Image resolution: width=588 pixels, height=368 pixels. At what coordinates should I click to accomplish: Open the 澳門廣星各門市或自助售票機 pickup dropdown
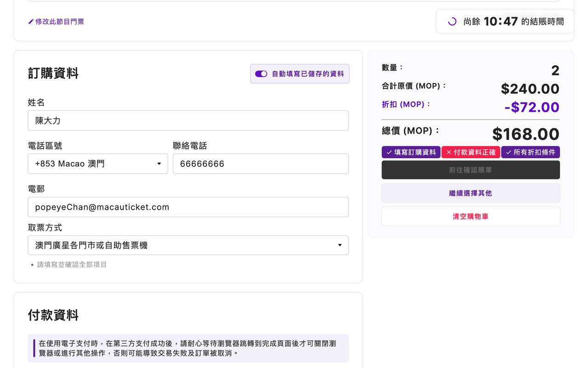pos(188,245)
